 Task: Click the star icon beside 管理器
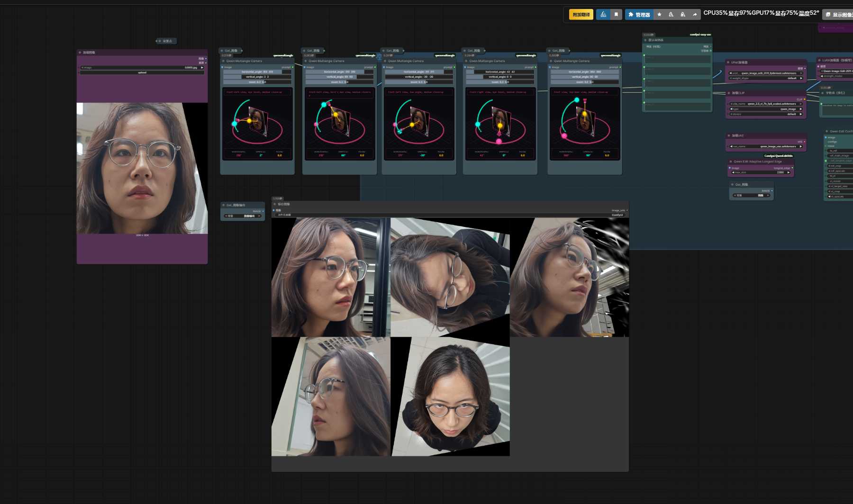659,14
